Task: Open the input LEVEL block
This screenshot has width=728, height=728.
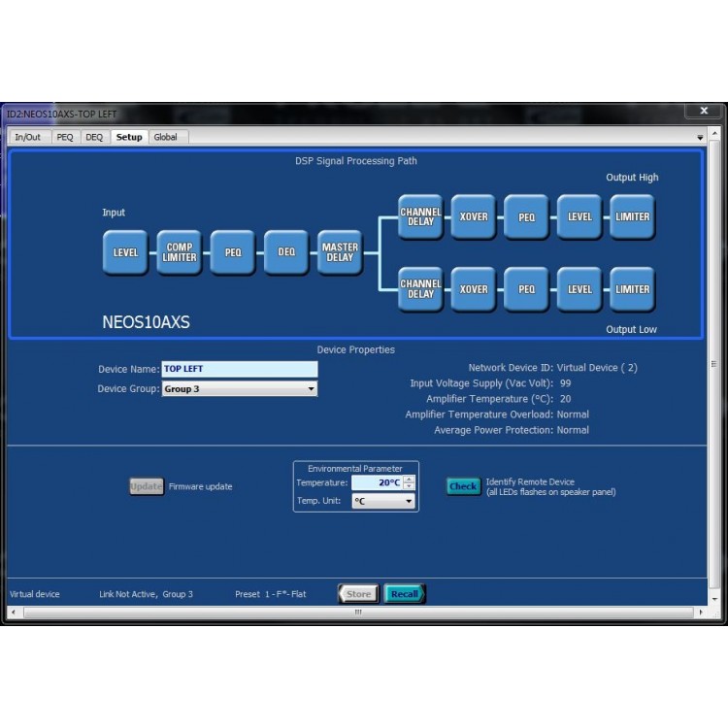Action: click(125, 252)
